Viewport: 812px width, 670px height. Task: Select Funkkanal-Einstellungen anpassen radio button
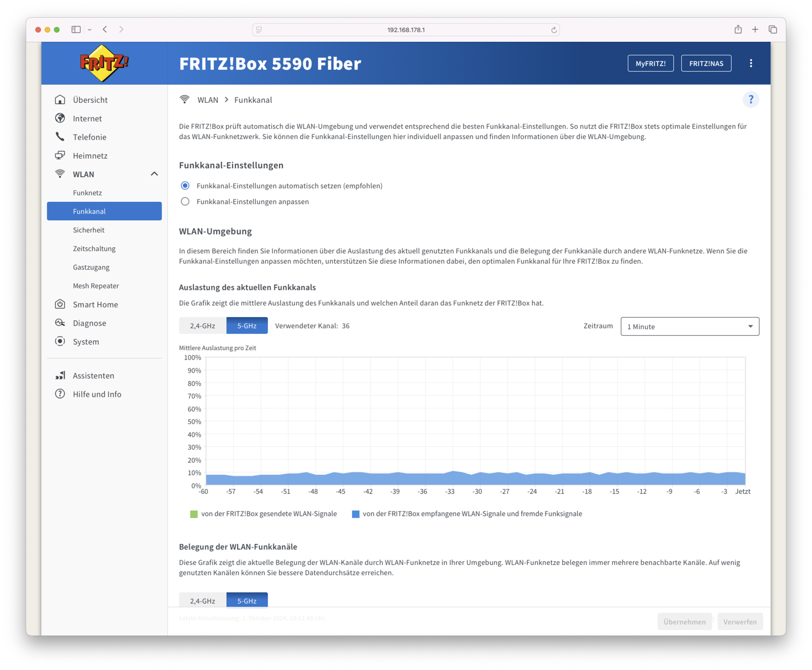pos(185,201)
